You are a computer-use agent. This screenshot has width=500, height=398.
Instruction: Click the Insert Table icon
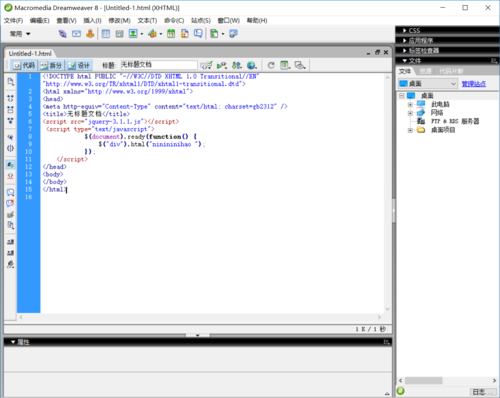(106, 34)
